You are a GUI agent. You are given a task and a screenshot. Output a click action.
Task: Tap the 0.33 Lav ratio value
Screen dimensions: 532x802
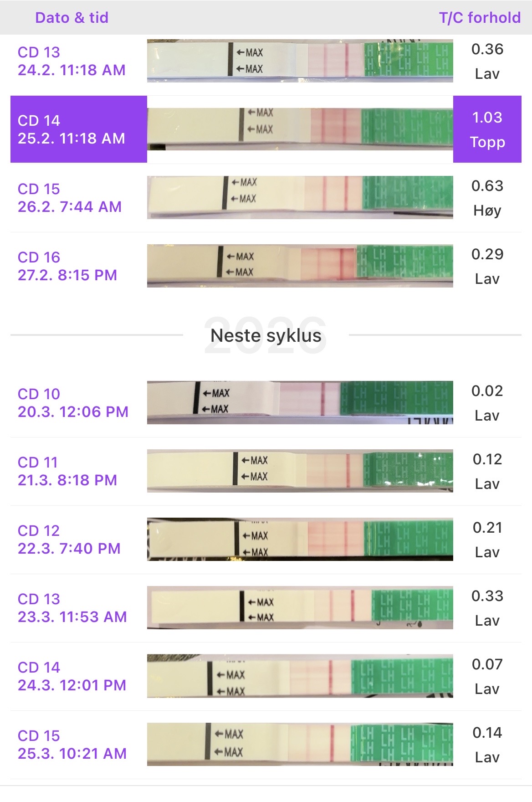pos(487,608)
